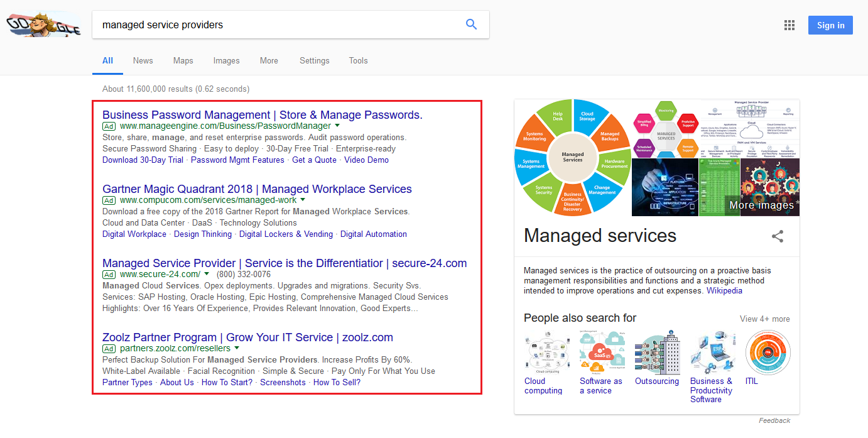Click Partner Types sitelink
The width and height of the screenshot is (868, 438).
pos(127,383)
